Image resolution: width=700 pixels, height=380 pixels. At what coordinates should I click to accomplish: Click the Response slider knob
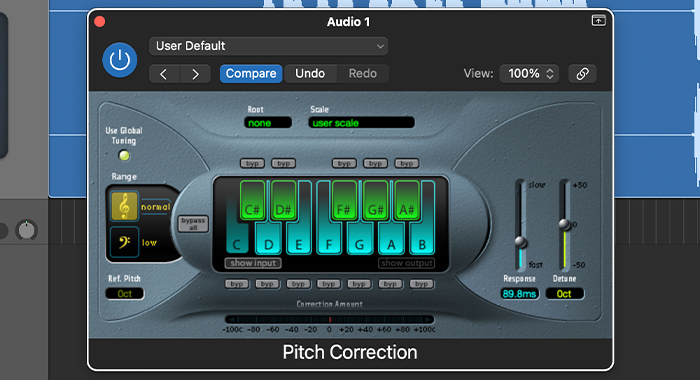click(521, 242)
